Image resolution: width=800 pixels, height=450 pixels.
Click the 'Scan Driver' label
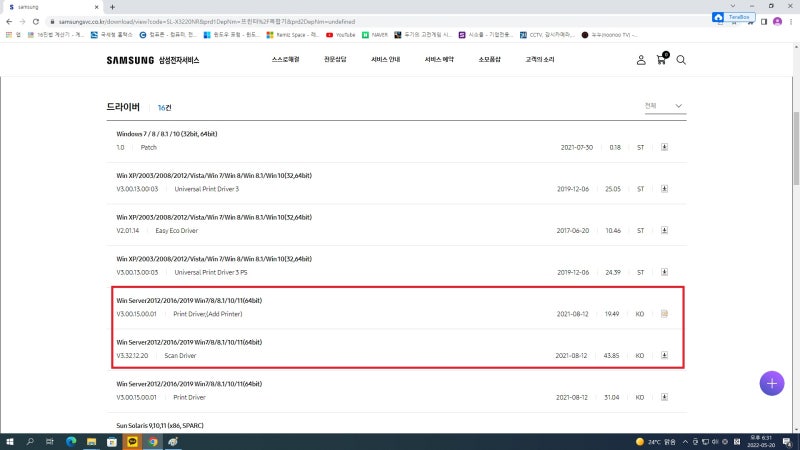(180, 356)
